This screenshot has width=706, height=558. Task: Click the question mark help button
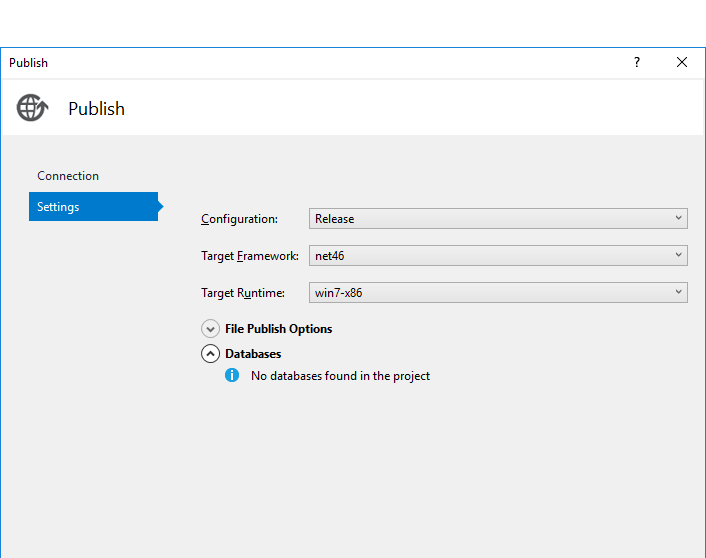(x=637, y=62)
